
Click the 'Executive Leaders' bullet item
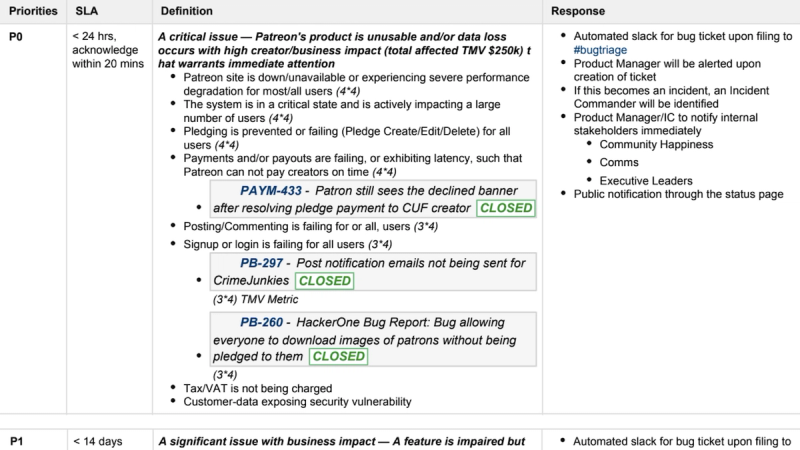click(646, 181)
